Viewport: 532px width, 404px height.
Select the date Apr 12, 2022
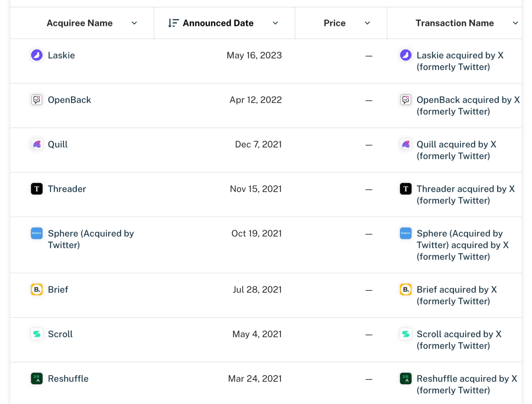(256, 100)
